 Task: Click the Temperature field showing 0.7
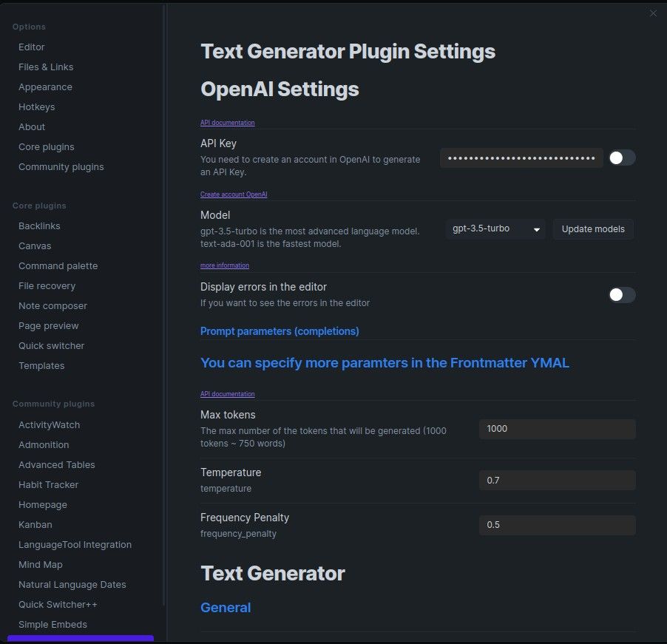point(558,481)
